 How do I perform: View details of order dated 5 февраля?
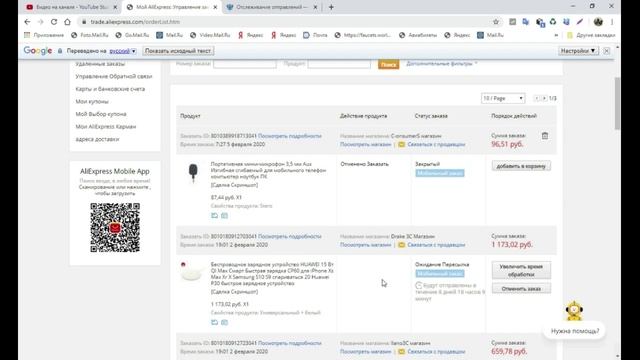290,136
